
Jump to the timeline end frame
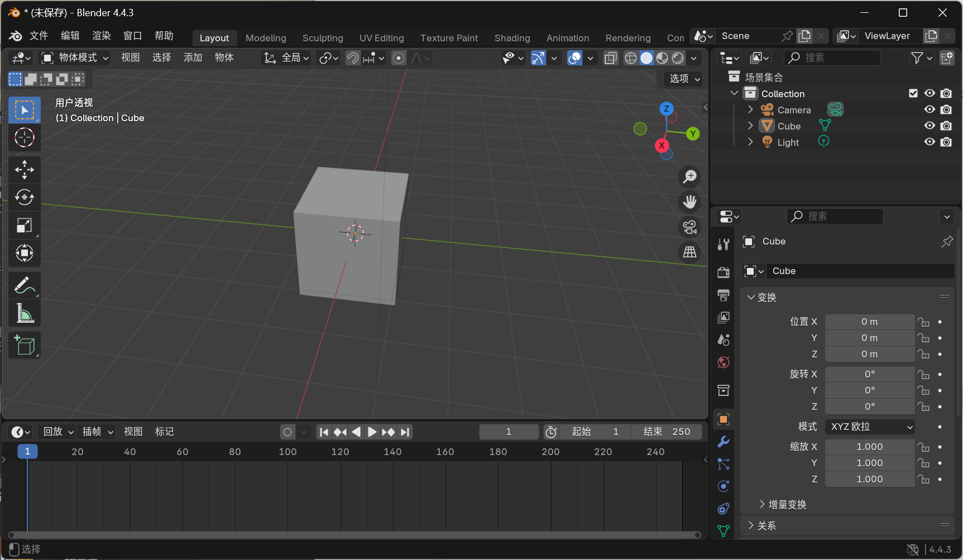pos(405,432)
